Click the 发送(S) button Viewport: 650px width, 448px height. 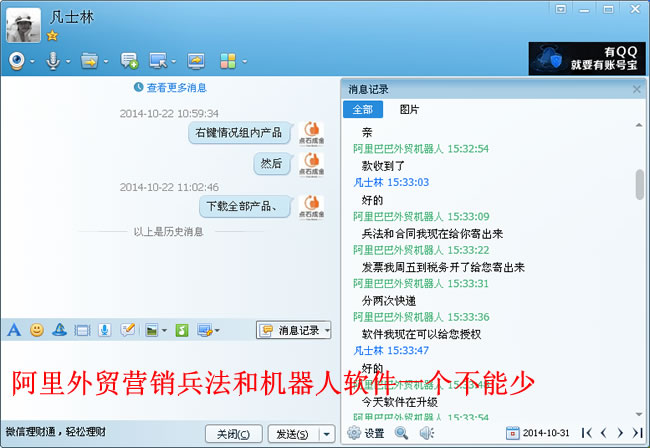pyautogui.click(x=293, y=434)
